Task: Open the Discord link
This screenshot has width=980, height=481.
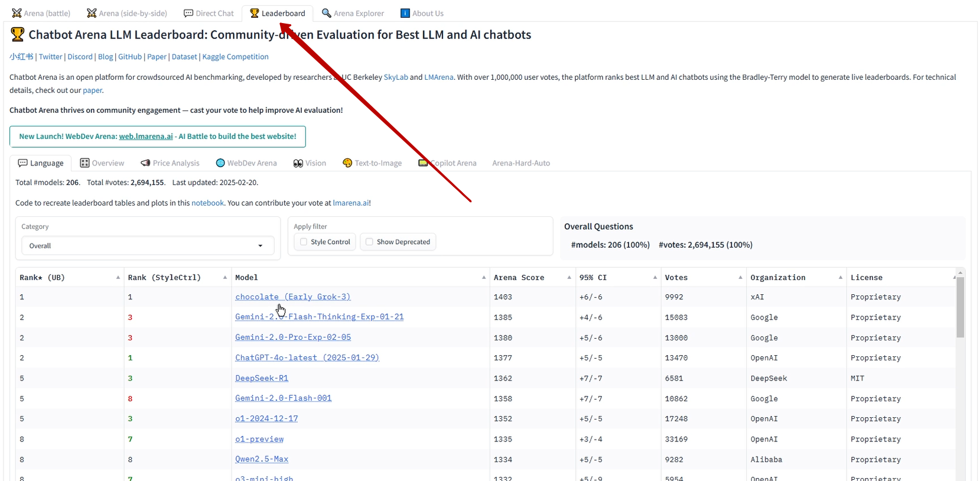Action: click(x=80, y=57)
